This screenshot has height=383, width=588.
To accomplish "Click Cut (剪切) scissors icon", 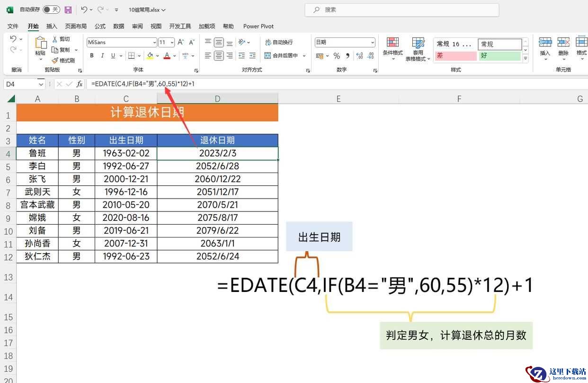I will coord(55,39).
